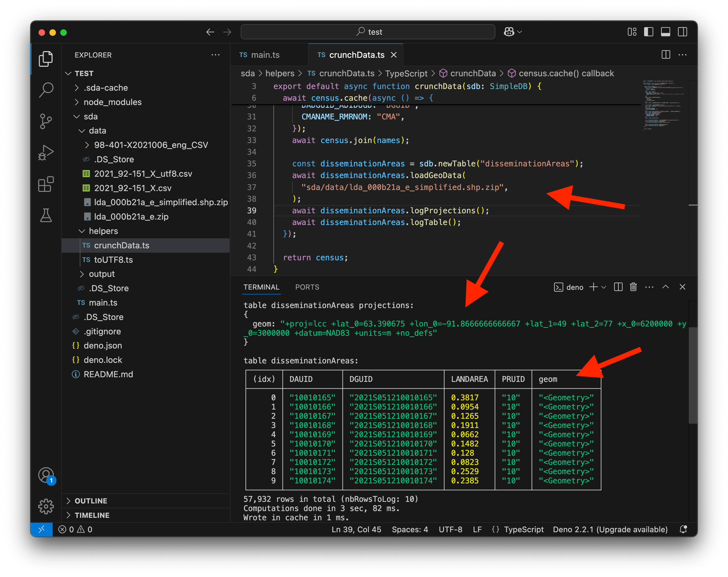The height and width of the screenshot is (577, 728).
Task: Go back with the left arrow
Action: tap(210, 32)
